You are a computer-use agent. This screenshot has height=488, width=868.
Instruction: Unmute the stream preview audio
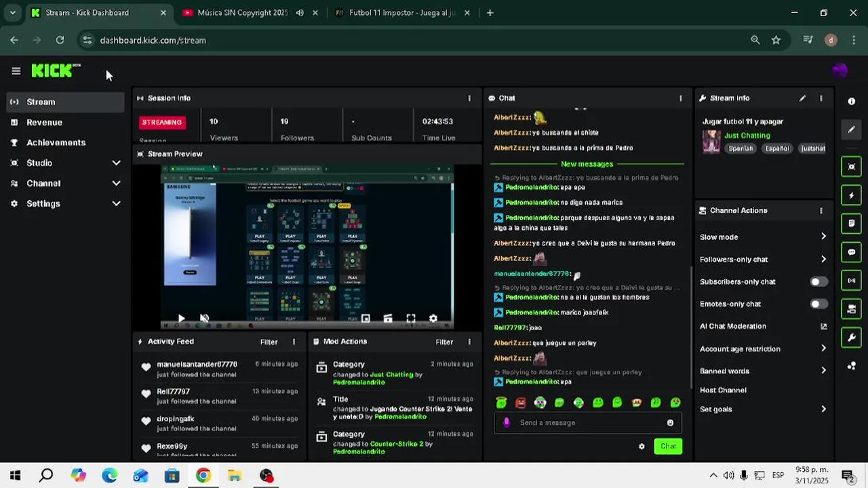coord(204,319)
